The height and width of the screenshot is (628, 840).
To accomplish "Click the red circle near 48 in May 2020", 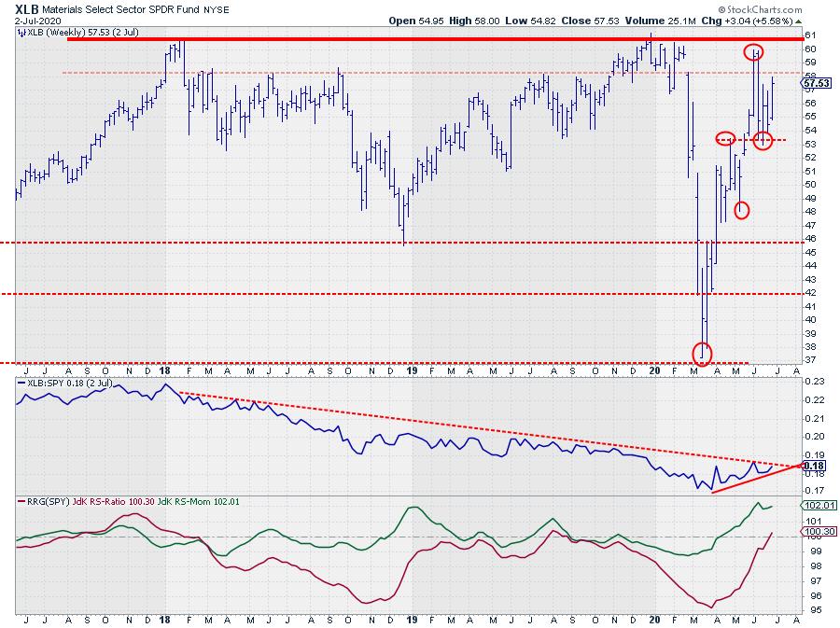I will 742,210.
